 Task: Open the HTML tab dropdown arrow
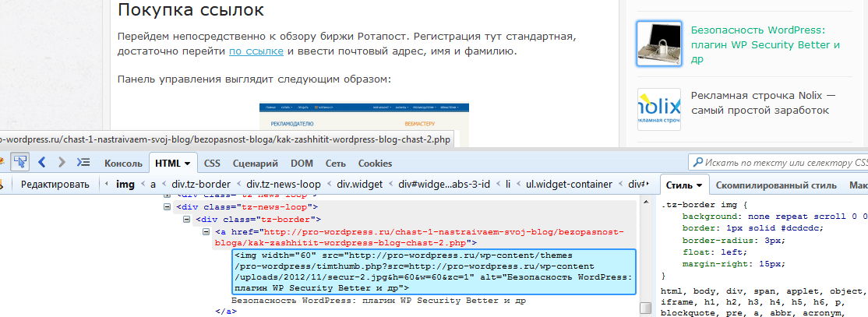coord(188,164)
